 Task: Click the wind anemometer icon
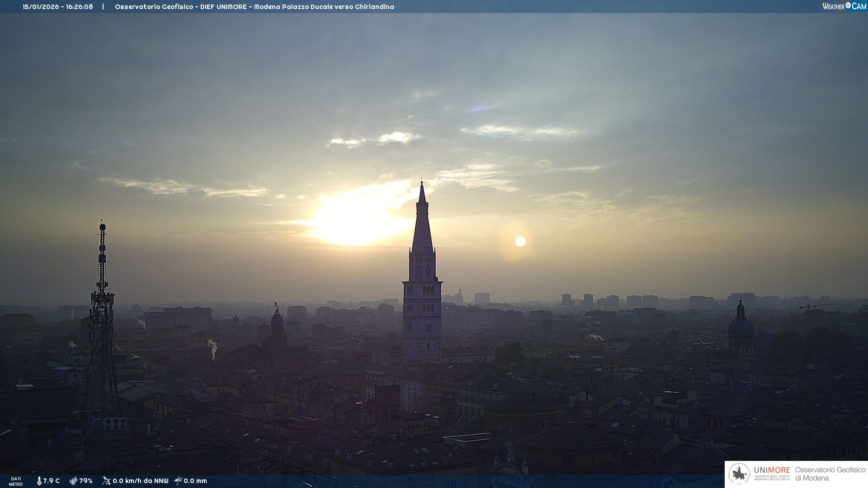106,481
